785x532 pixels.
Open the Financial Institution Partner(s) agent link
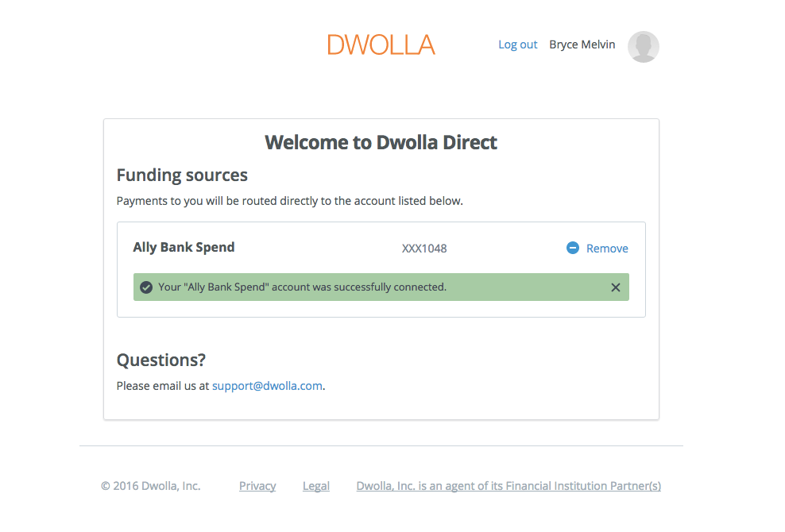click(509, 486)
